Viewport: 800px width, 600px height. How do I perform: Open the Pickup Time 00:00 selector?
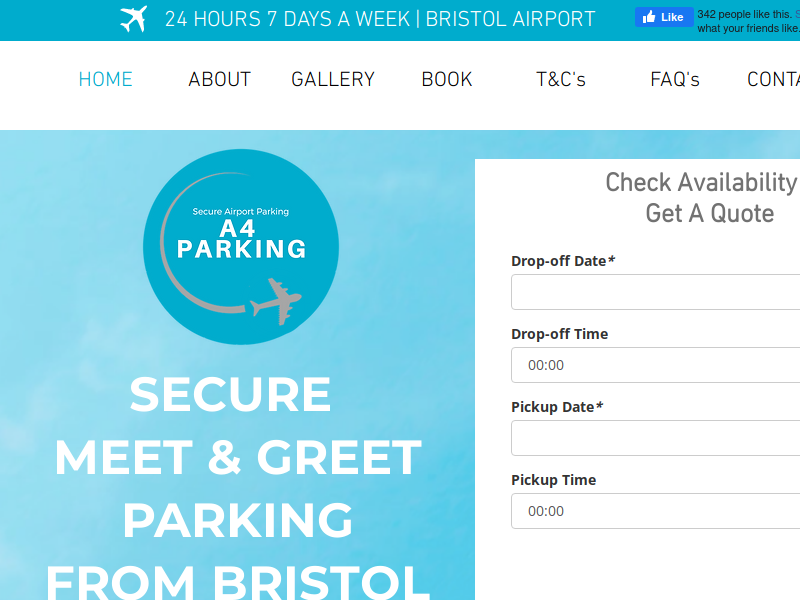coord(656,511)
